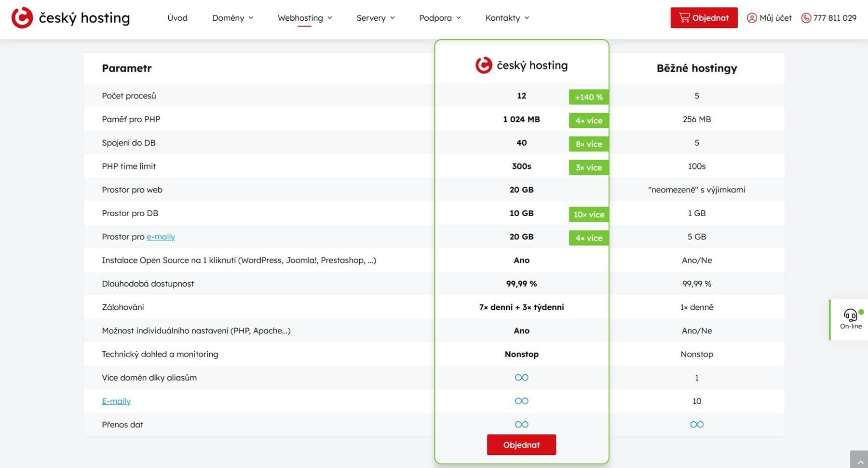The image size is (868, 468).
Task: Click český hosting infinity symbol in E-maily row
Action: [521, 401]
